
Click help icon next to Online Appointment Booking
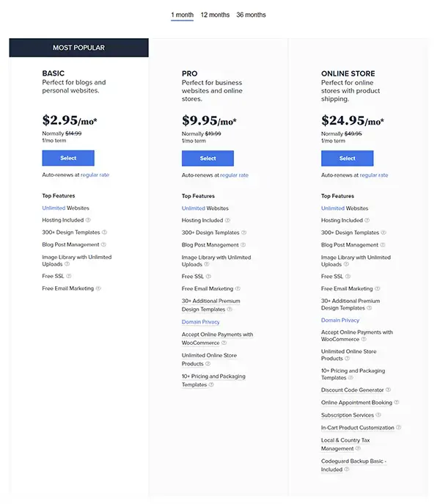coord(397,403)
